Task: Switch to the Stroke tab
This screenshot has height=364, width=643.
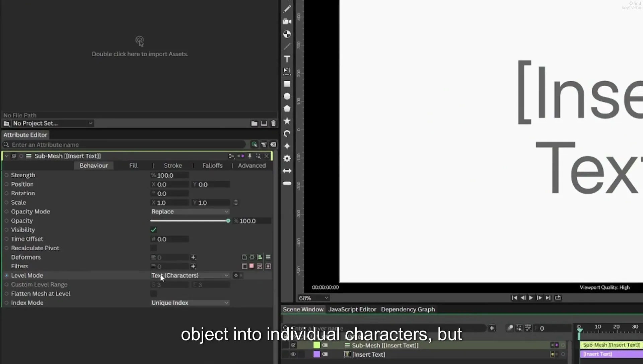Action: (173, 166)
